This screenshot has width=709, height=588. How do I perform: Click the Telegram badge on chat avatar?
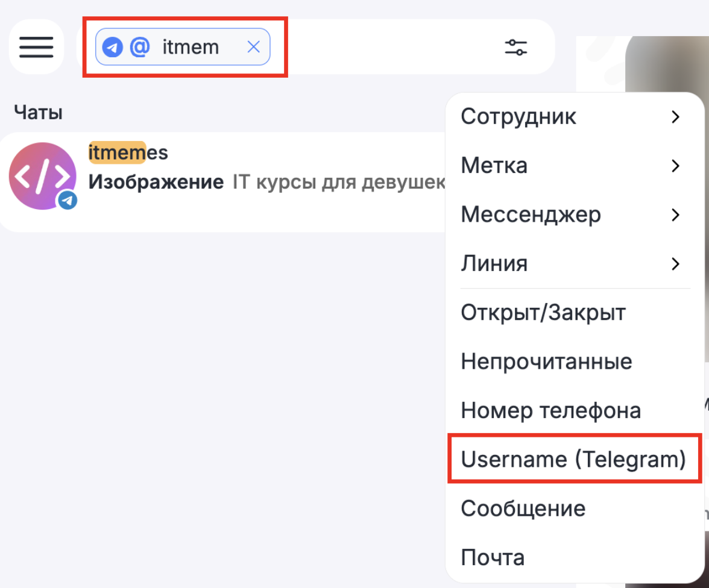68,201
